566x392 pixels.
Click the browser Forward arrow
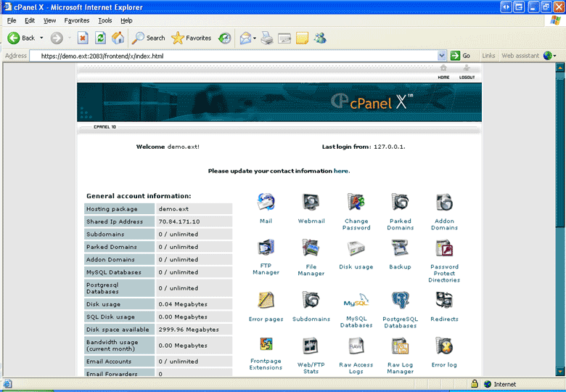click(x=57, y=38)
